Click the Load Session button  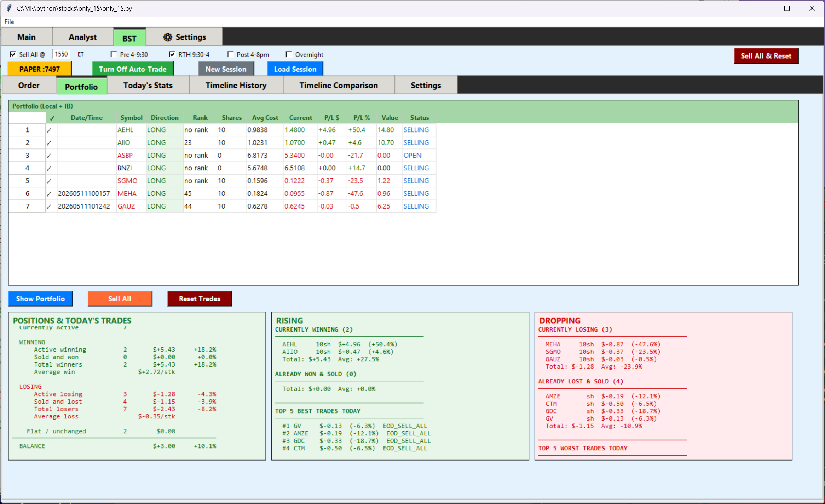coord(295,69)
